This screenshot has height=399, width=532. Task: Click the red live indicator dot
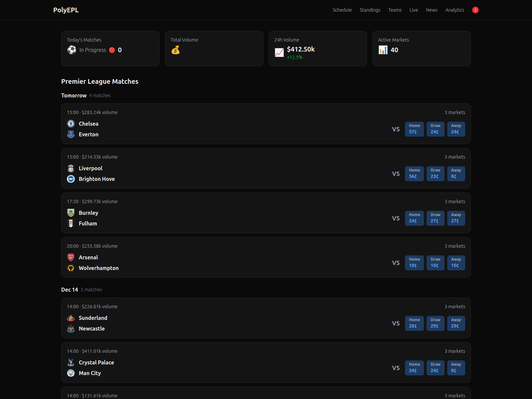112,50
